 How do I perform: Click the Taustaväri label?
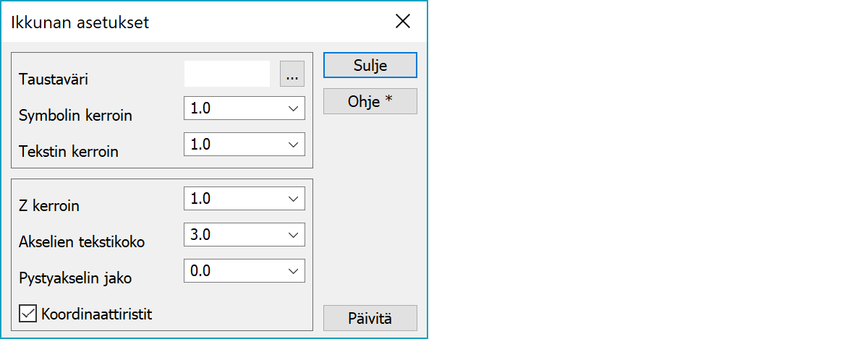point(54,80)
